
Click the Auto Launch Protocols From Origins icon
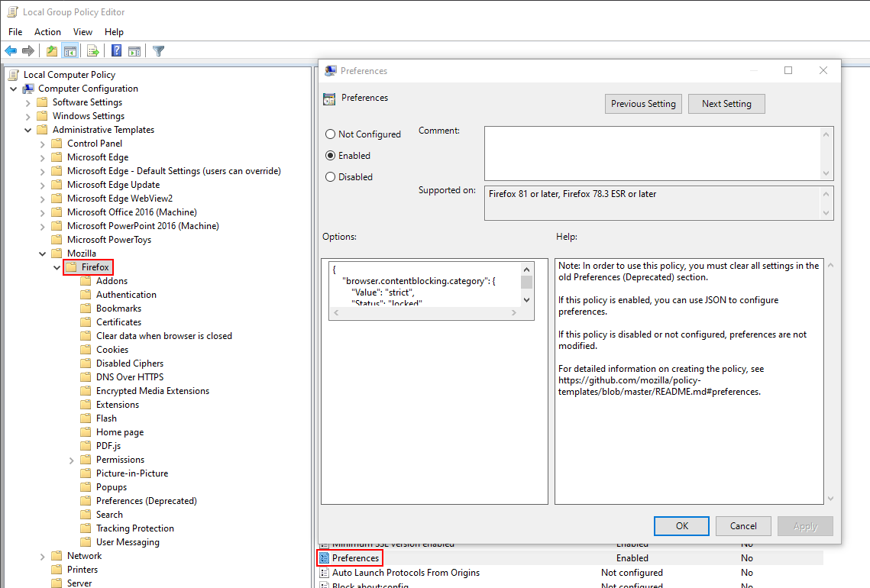(325, 573)
